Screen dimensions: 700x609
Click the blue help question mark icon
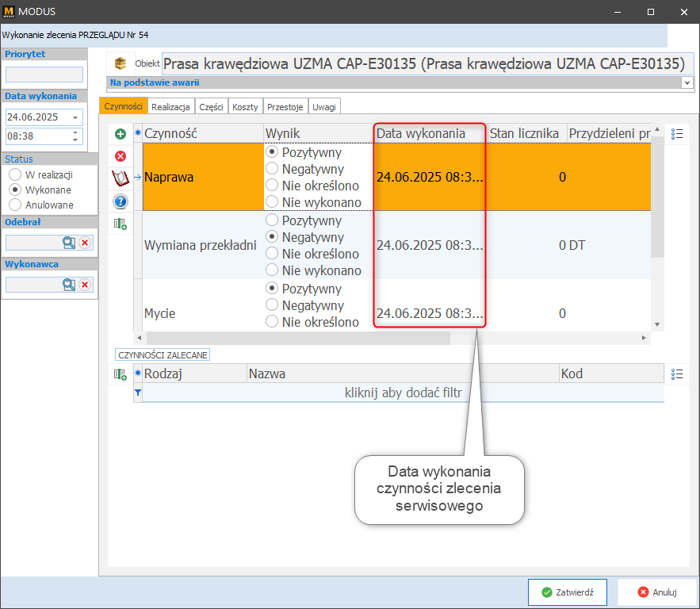coord(120,201)
